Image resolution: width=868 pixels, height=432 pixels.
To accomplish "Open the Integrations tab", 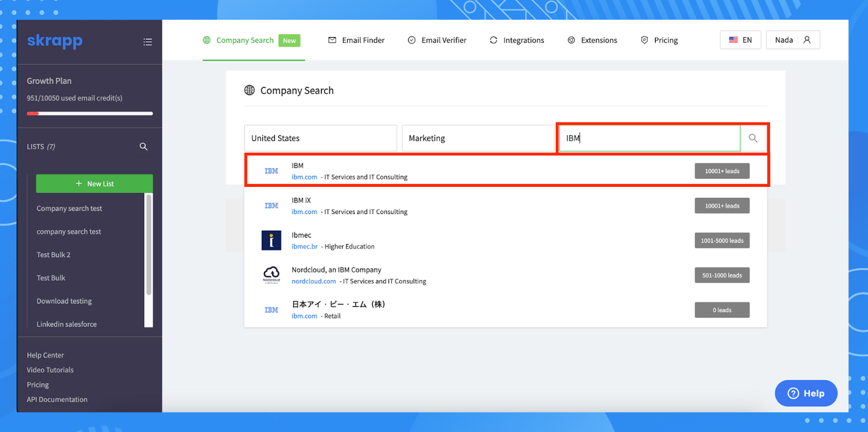I will tap(516, 40).
